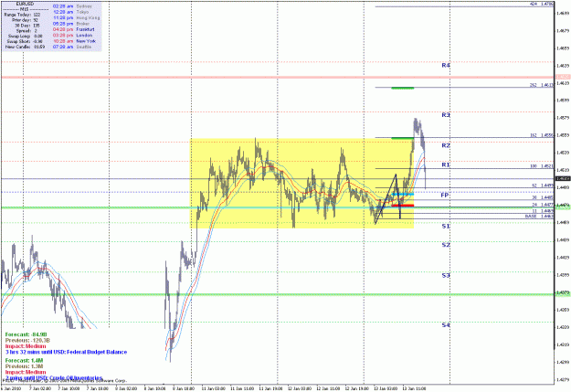Click the Broker time row
This screenshot has width=571, height=392.
pos(71,24)
